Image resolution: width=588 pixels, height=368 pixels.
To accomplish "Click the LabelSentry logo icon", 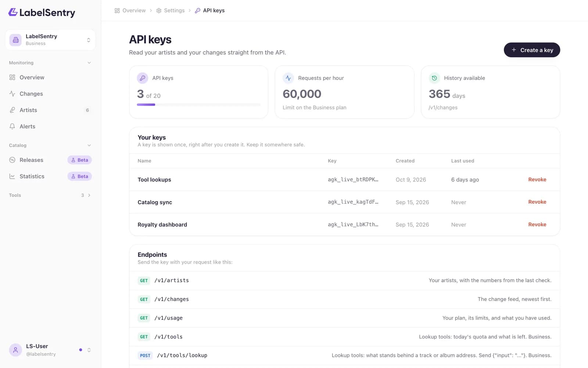I will (x=13, y=12).
